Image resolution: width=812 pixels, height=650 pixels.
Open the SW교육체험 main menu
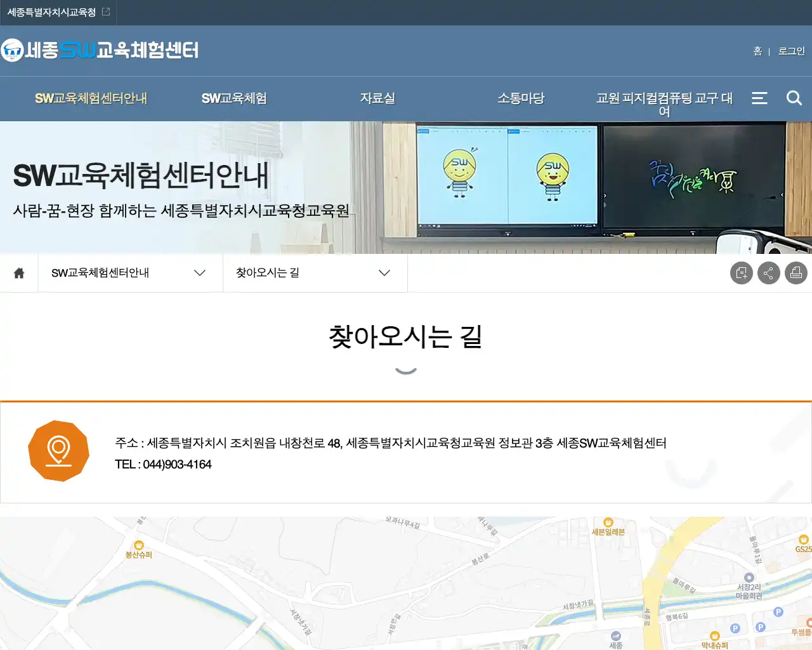(x=234, y=98)
